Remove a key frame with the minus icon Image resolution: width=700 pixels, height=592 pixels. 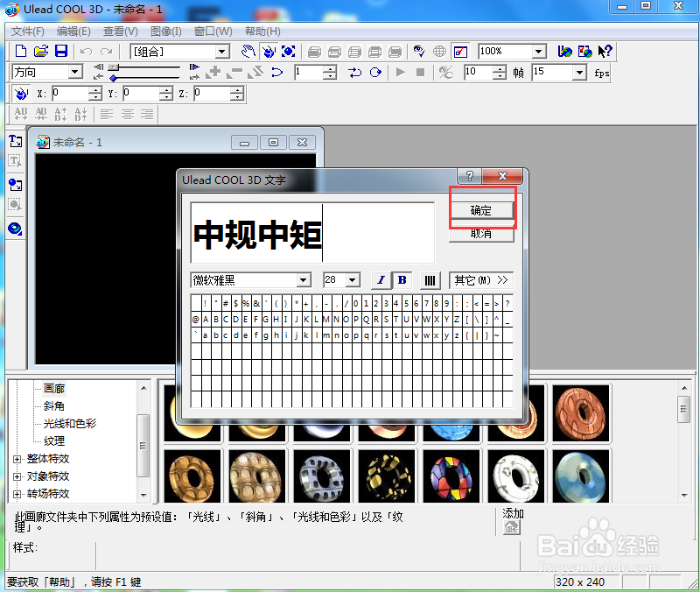(234, 72)
